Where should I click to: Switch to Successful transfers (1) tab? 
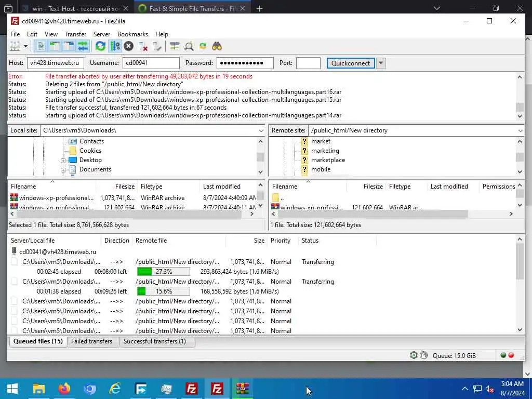[x=155, y=341]
